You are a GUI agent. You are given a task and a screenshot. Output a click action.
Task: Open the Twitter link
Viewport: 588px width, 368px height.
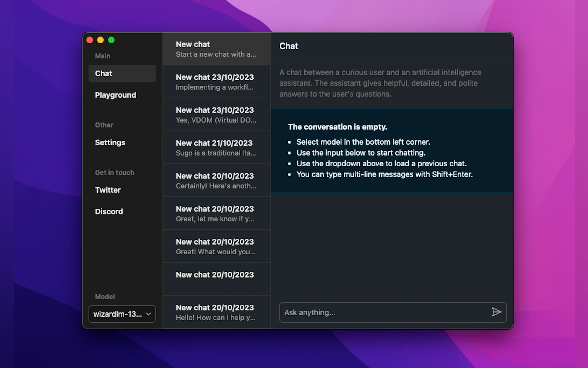(108, 190)
